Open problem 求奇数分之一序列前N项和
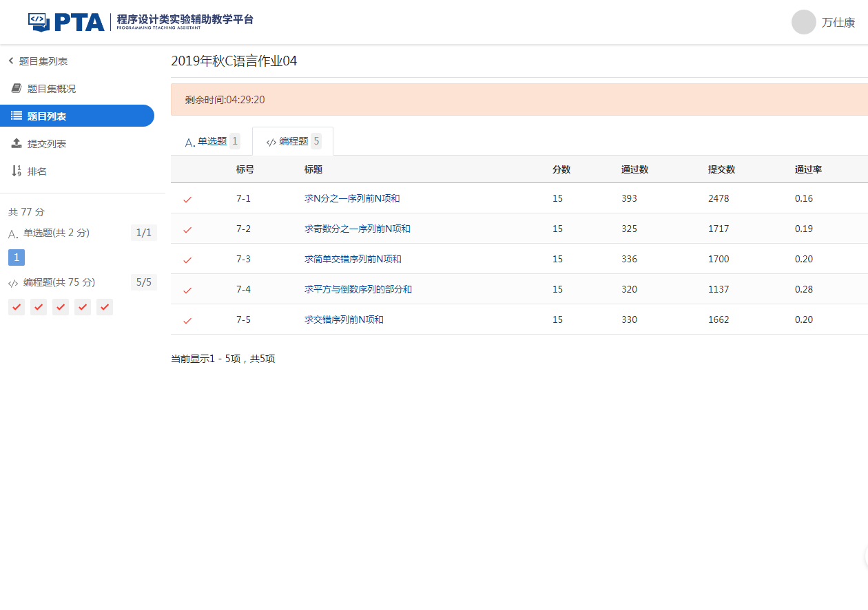The image size is (868, 610). tap(358, 229)
